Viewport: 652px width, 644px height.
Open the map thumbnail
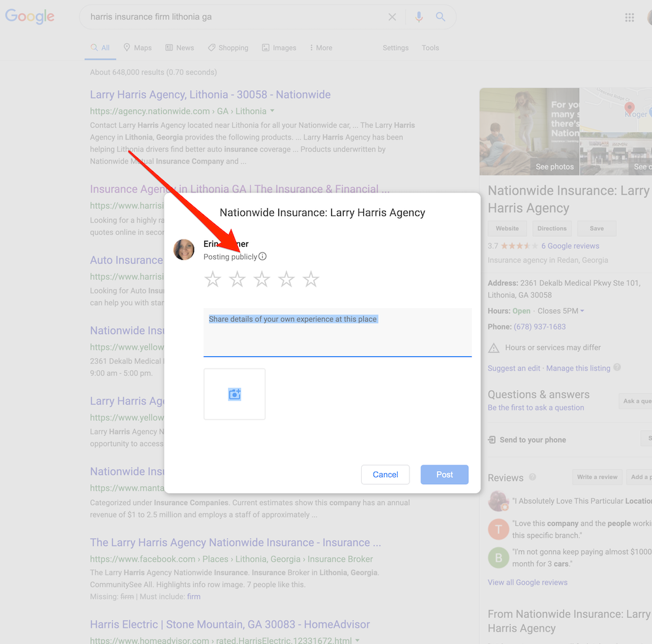click(616, 110)
